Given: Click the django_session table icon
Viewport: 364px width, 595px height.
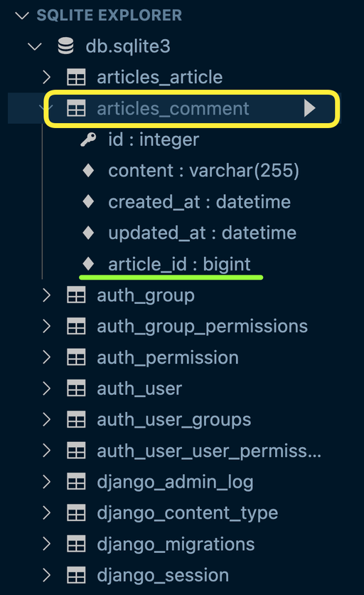Looking at the screenshot, I should tap(76, 575).
